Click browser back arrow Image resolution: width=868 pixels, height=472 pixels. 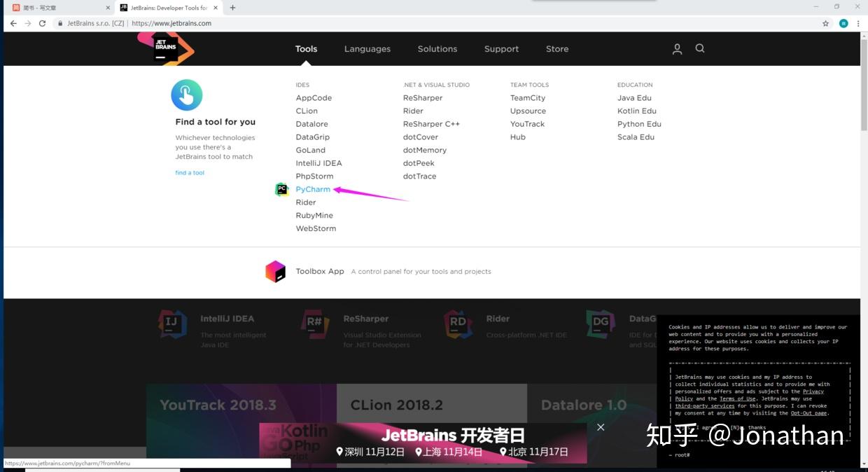point(13,23)
